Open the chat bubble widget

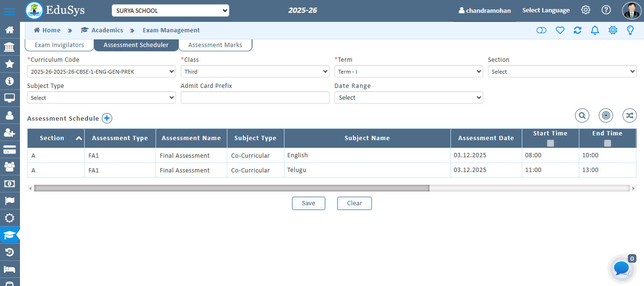click(622, 268)
